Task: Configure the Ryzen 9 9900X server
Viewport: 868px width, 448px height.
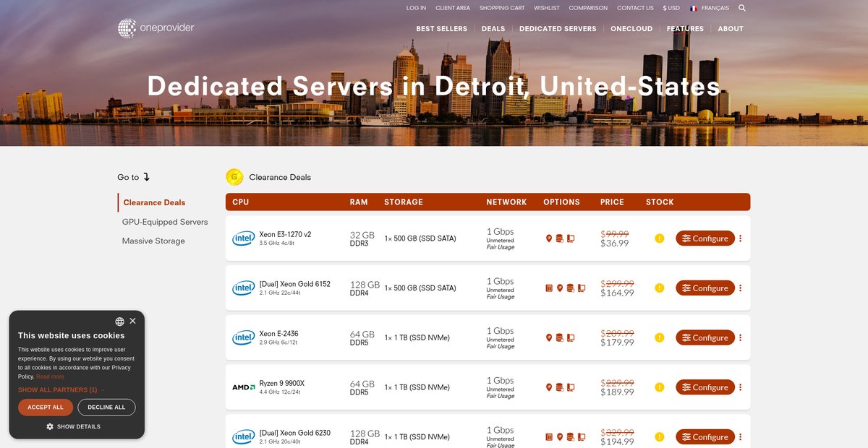Action: (x=705, y=387)
